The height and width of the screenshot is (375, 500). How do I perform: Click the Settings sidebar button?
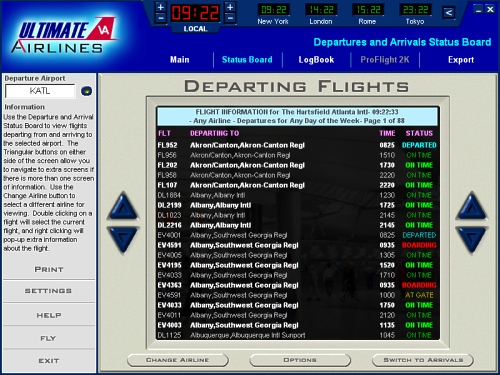click(x=49, y=291)
